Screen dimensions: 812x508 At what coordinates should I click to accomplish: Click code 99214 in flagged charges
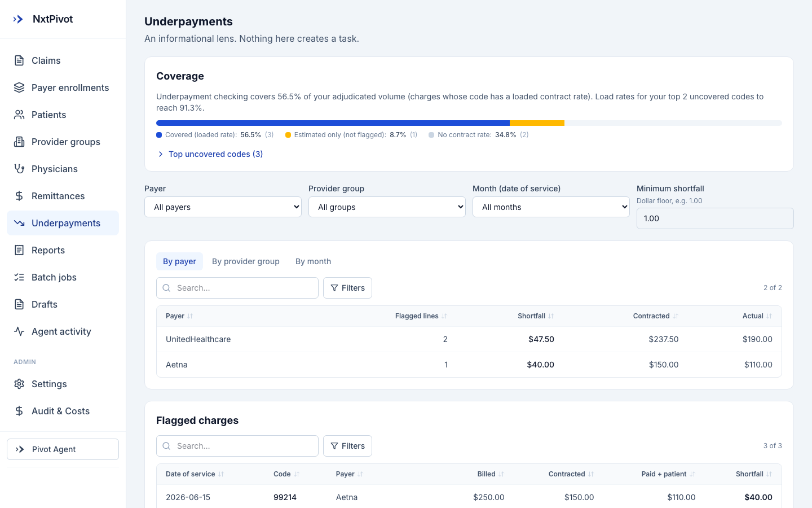coord(285,497)
